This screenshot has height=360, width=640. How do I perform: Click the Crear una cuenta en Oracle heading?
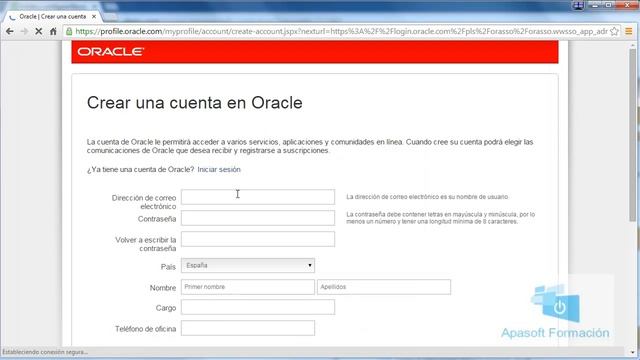pos(195,103)
